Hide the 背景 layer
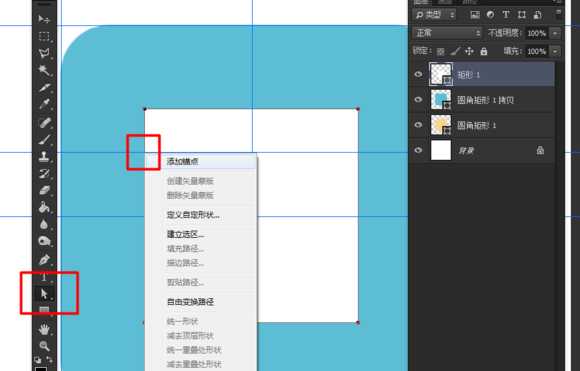The width and height of the screenshot is (580, 371). click(x=418, y=150)
